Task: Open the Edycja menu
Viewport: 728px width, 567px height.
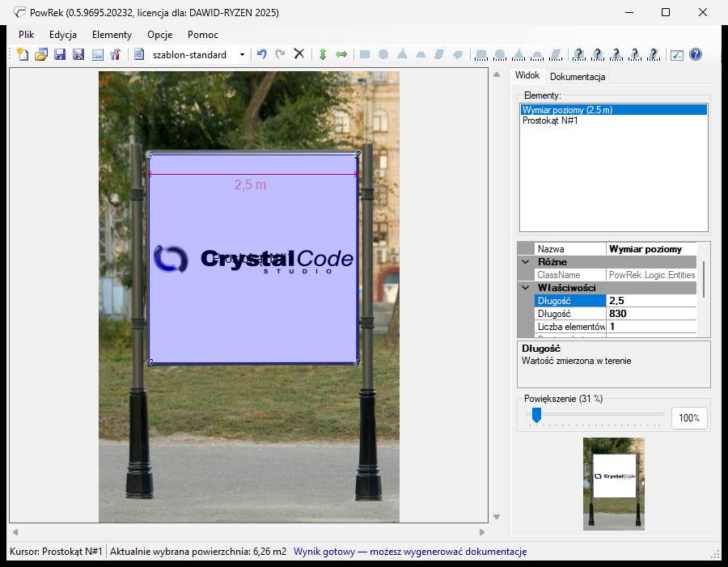Action: point(63,35)
